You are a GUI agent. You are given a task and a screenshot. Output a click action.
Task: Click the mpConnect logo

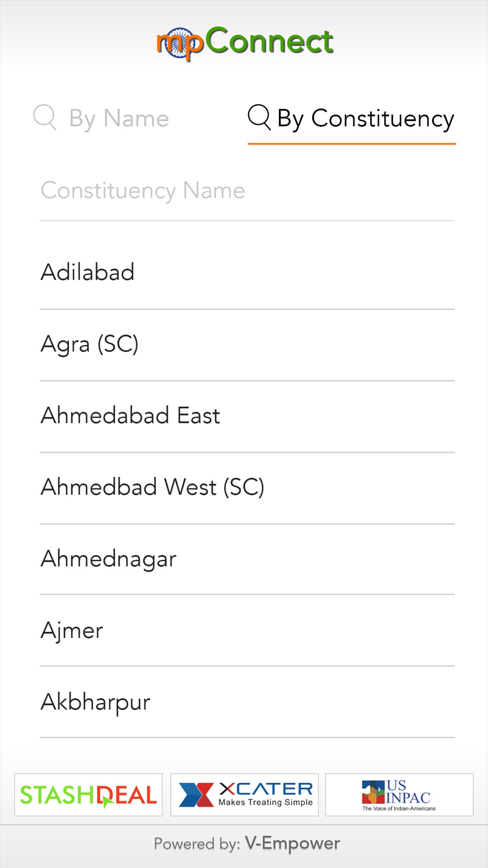click(x=244, y=43)
